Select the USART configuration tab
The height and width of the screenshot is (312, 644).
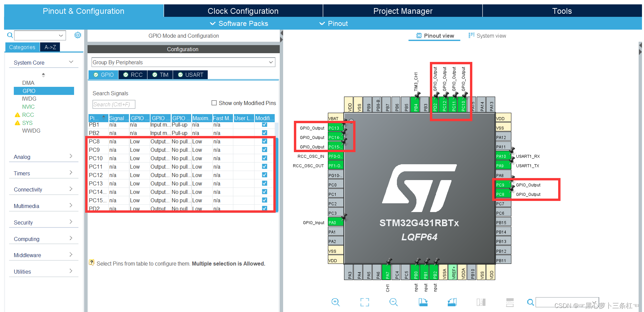tap(191, 75)
